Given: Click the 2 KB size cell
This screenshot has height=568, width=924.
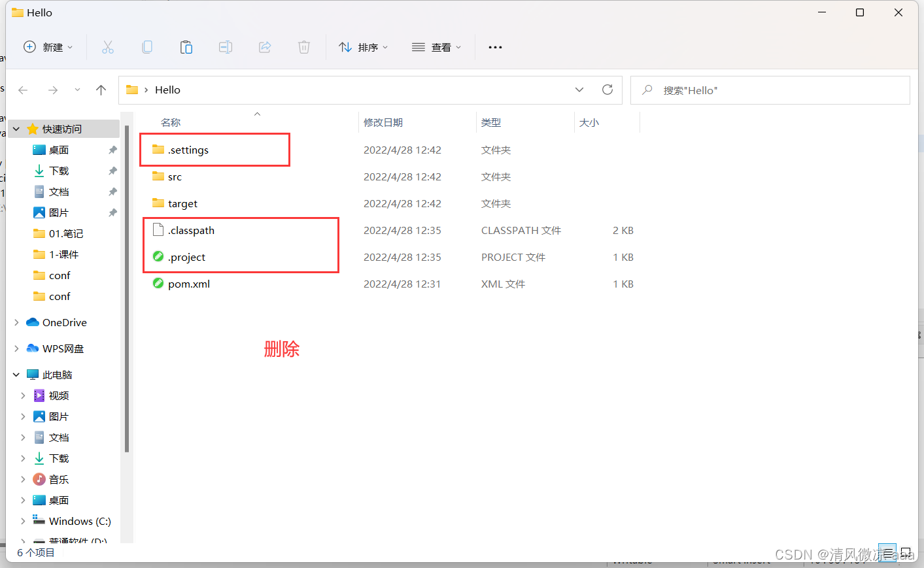Looking at the screenshot, I should coord(623,230).
